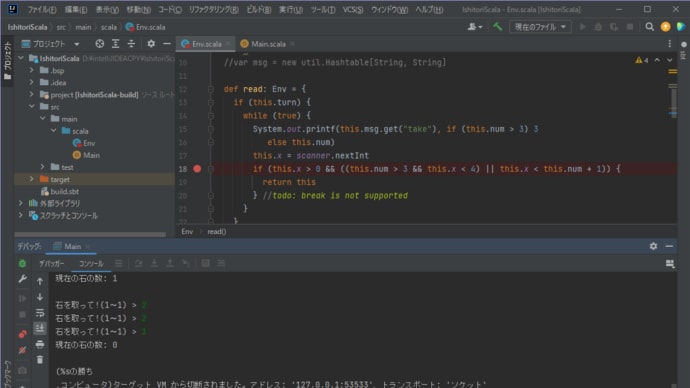Viewport: 690px width, 388px height.
Task: Open the user account icon dropdown
Action: pos(474,27)
